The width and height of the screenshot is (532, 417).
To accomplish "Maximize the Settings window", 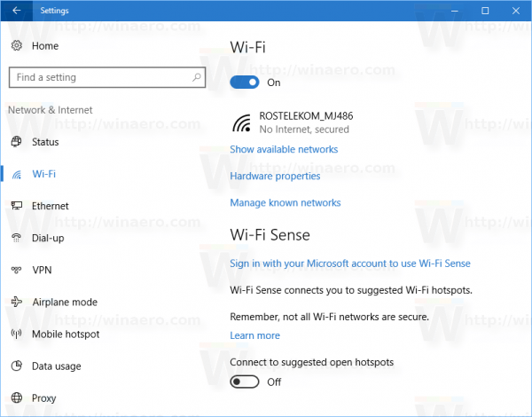I will pyautogui.click(x=485, y=11).
